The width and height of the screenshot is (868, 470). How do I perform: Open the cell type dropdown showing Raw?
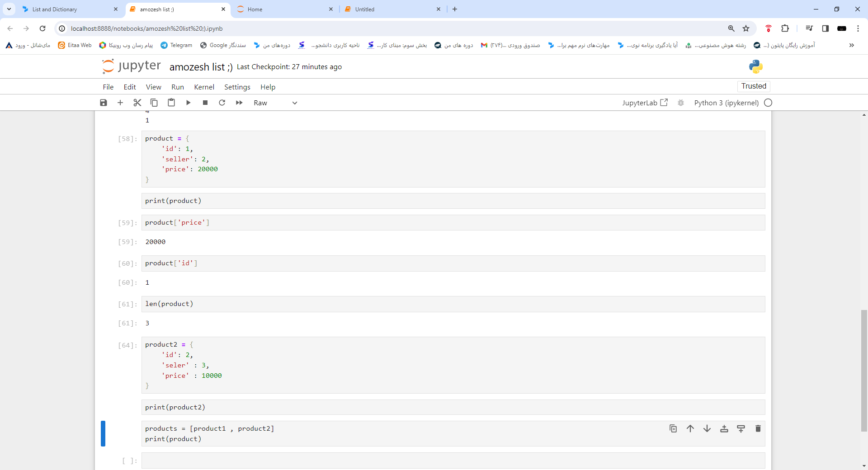(275, 103)
